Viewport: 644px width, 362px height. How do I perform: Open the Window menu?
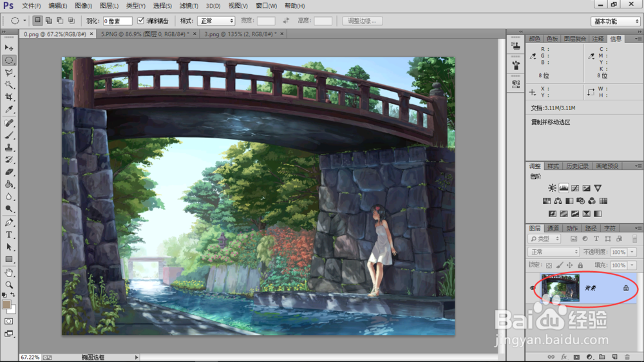266,6
